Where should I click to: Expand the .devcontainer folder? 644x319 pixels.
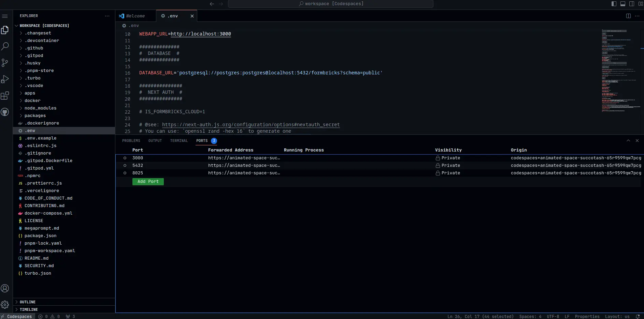(42, 41)
